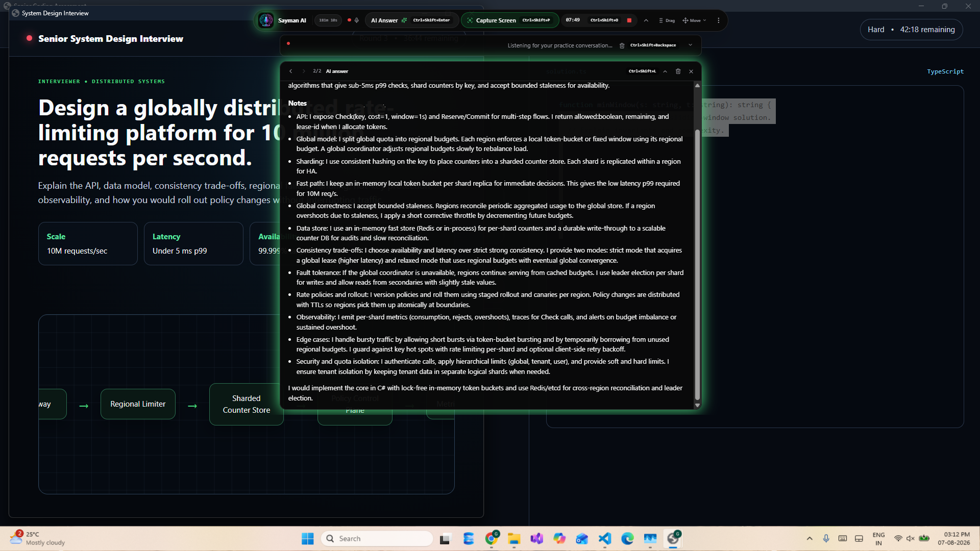Click the battery tray icon

(924, 539)
